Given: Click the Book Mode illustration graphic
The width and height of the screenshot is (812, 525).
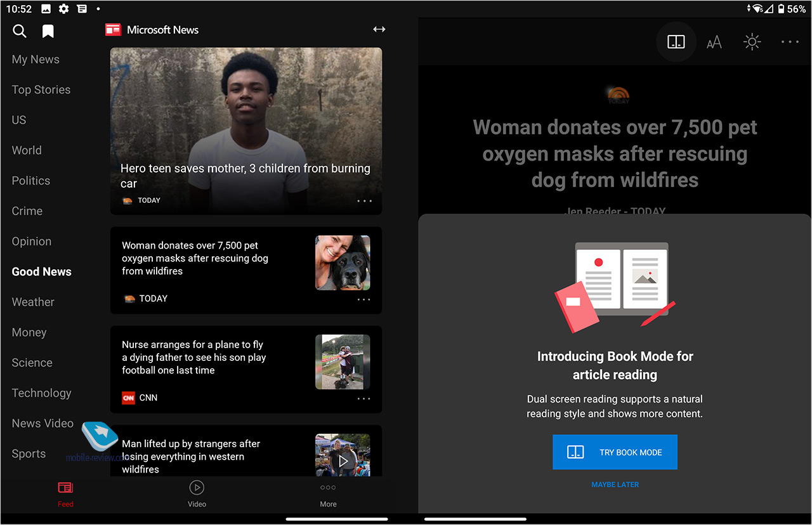Looking at the screenshot, I should tap(615, 287).
